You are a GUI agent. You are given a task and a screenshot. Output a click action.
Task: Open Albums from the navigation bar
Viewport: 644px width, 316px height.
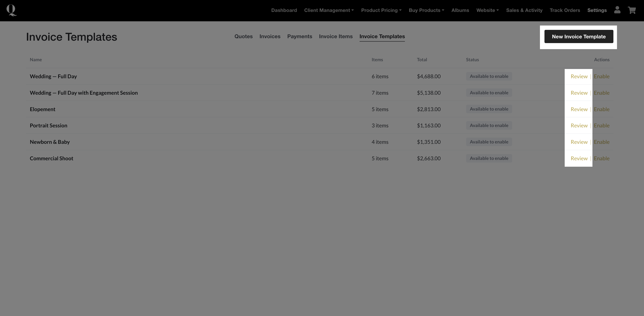tap(460, 10)
